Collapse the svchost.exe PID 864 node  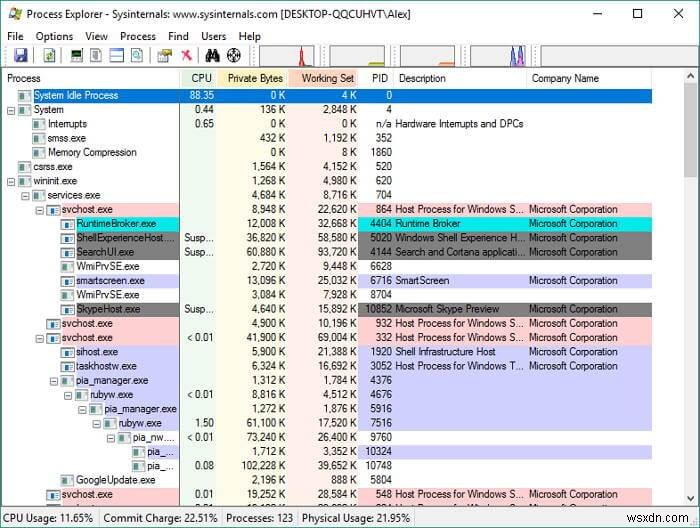click(40, 210)
